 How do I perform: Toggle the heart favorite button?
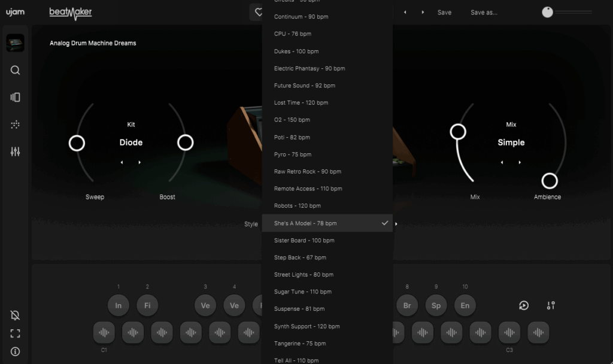click(258, 12)
